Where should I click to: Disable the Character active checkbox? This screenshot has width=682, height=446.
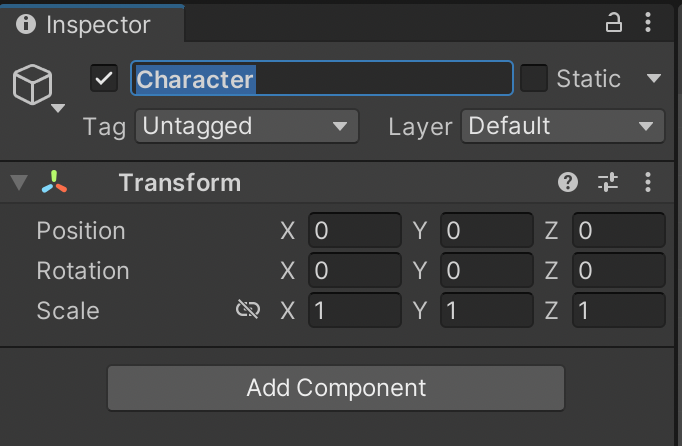point(104,78)
